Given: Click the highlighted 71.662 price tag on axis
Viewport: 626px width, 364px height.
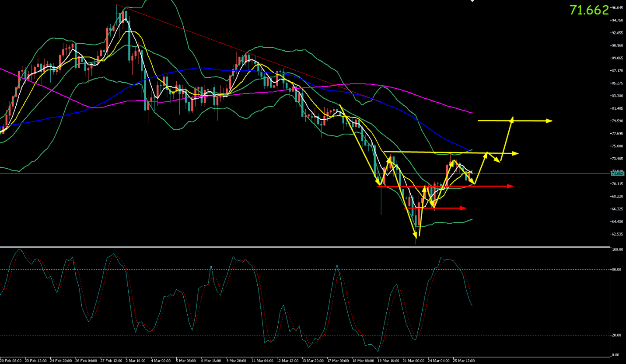Looking at the screenshot, I should 617,173.
